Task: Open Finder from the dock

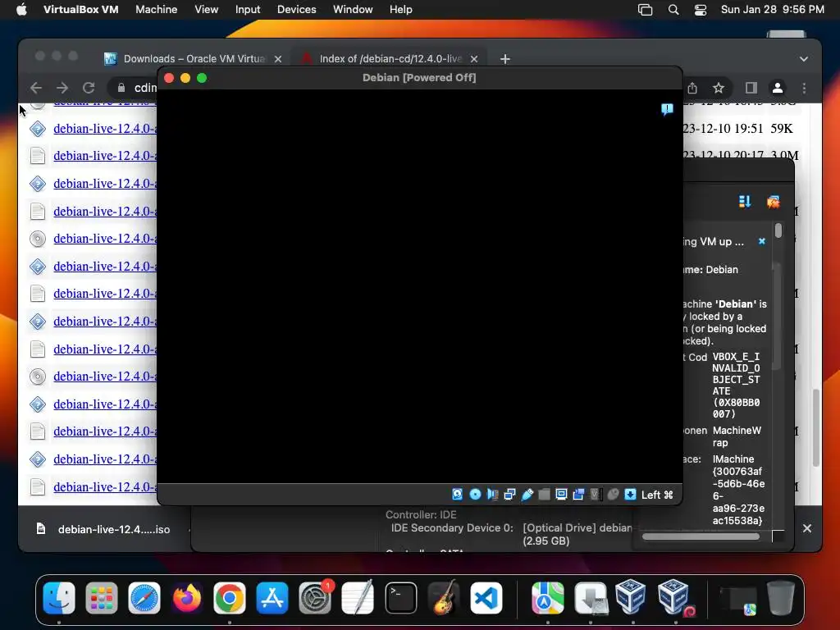Action: pyautogui.click(x=59, y=598)
